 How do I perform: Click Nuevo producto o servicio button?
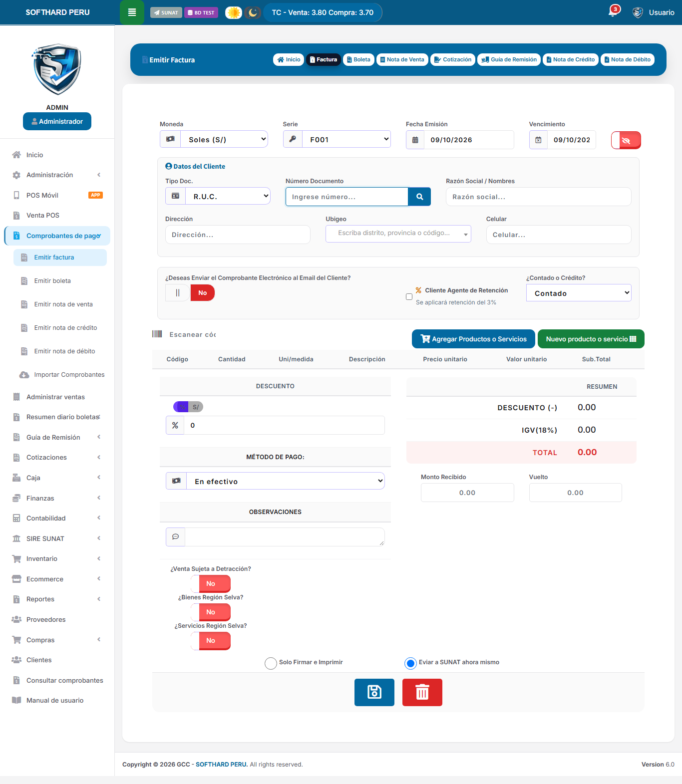(x=591, y=339)
